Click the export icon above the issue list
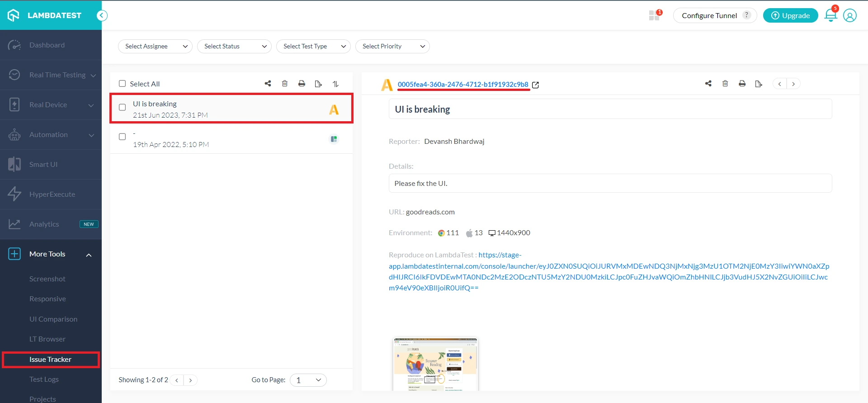This screenshot has height=403, width=868. [x=318, y=84]
